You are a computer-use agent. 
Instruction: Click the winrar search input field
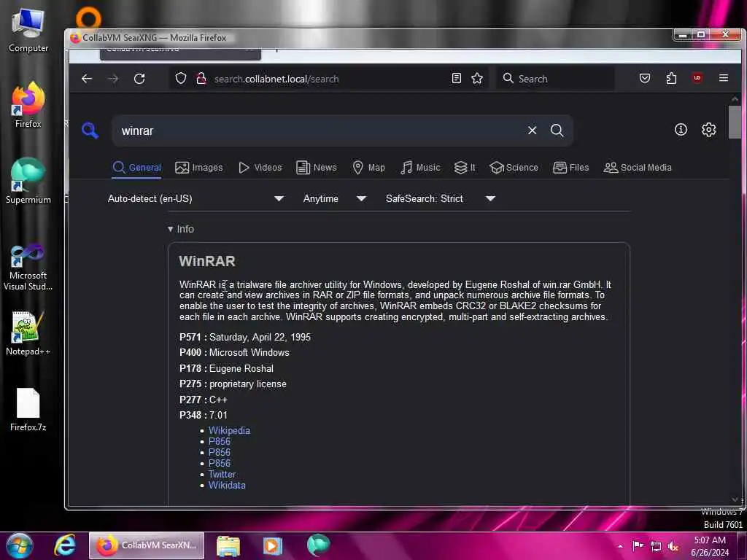coord(320,131)
